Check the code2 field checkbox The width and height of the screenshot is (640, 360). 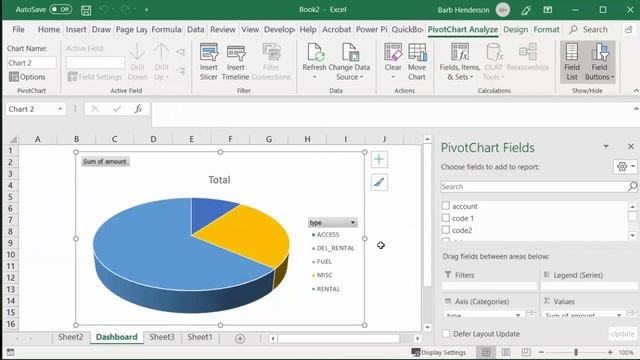[x=446, y=230]
